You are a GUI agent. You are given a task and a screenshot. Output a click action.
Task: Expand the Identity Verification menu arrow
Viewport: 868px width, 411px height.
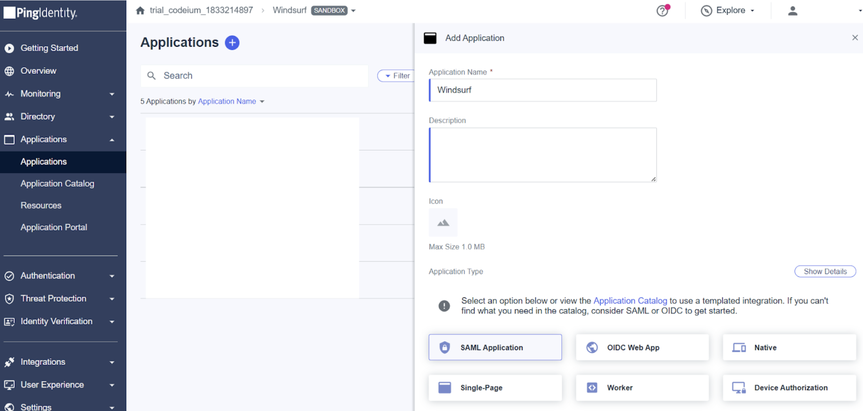coord(112,322)
